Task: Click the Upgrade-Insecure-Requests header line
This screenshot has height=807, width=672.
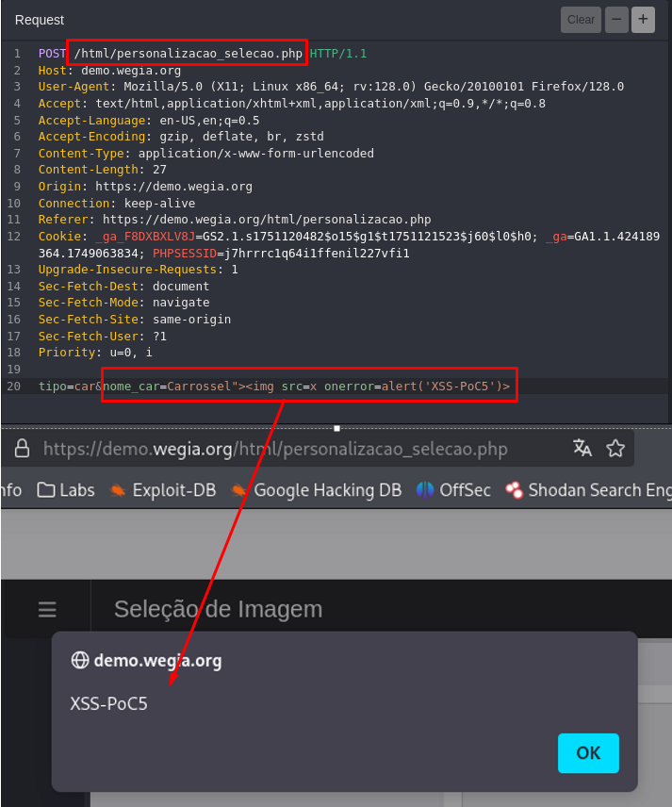Action: tap(138, 270)
